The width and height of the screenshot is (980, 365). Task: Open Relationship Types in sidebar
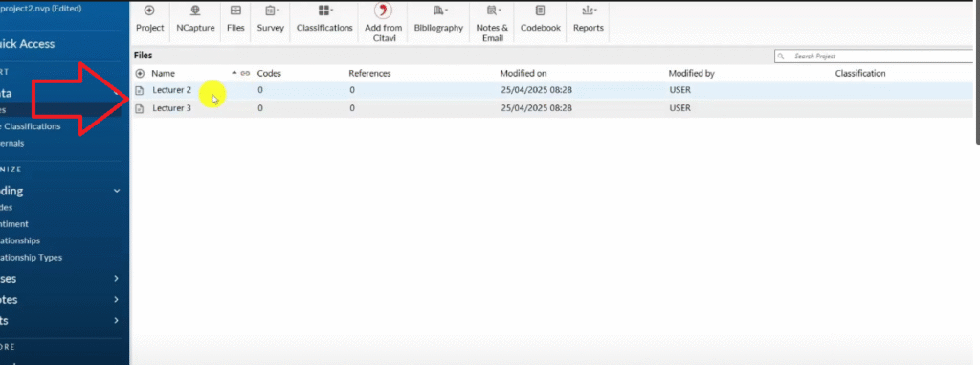click(32, 258)
